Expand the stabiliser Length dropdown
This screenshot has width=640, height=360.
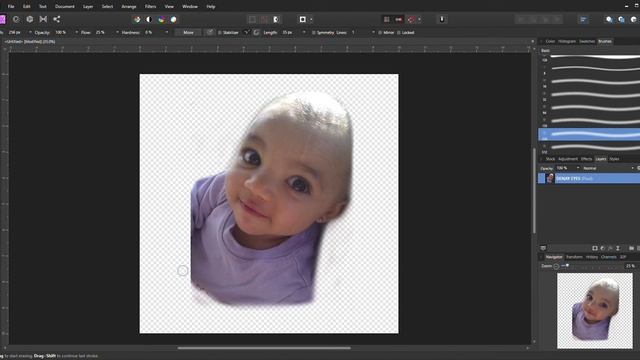coord(303,32)
